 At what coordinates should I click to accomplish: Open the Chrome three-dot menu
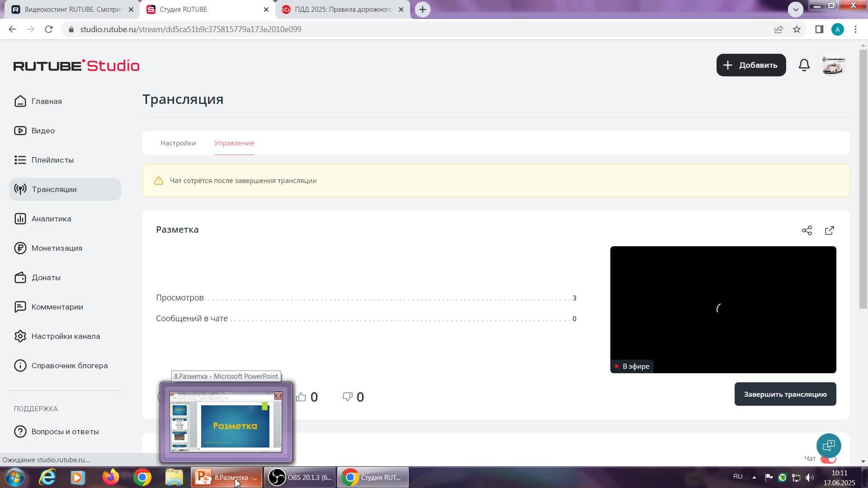tap(855, 29)
